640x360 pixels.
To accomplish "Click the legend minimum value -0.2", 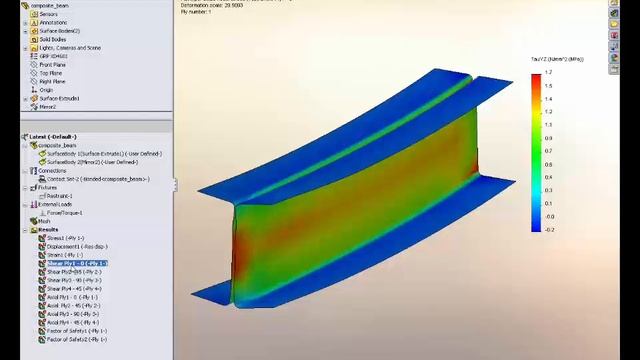I will 549,229.
